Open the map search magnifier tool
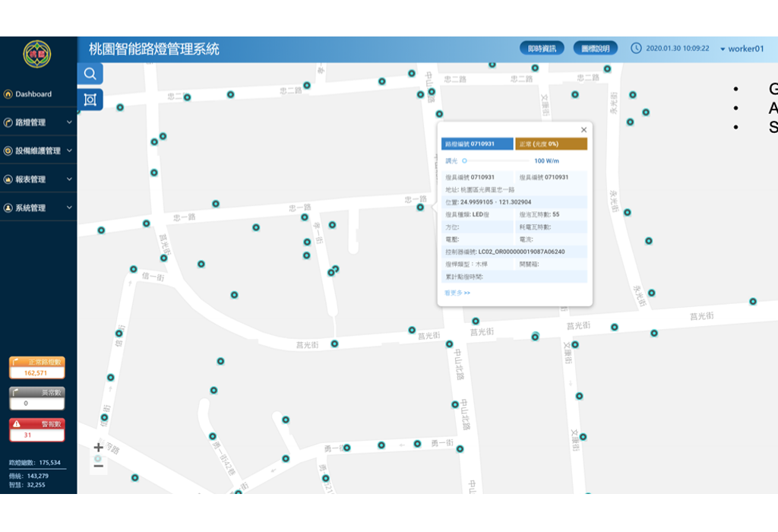 (x=90, y=74)
